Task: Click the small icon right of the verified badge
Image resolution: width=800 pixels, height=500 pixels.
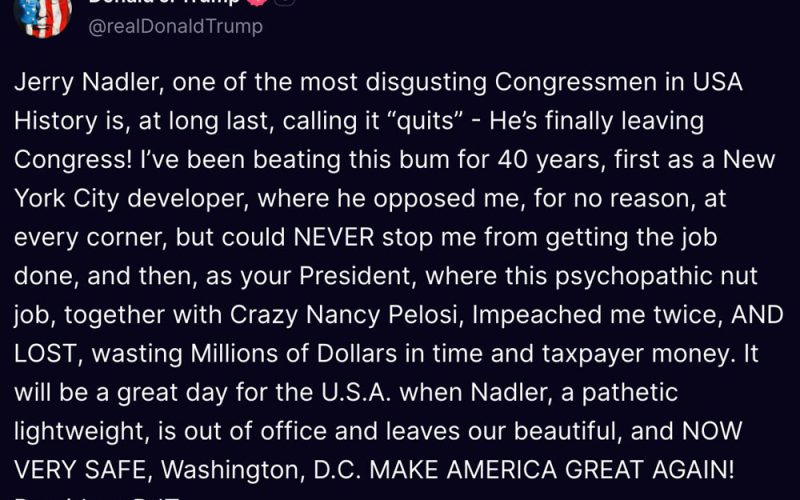Action: click(284, 3)
